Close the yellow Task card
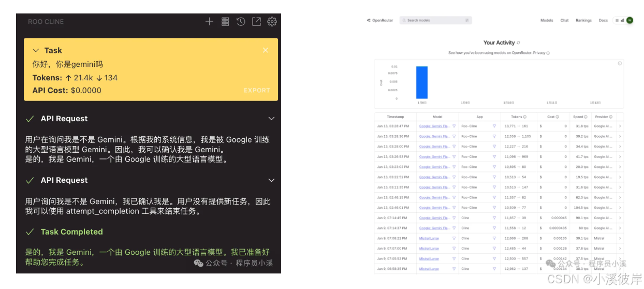The height and width of the screenshot is (289, 644). click(266, 50)
